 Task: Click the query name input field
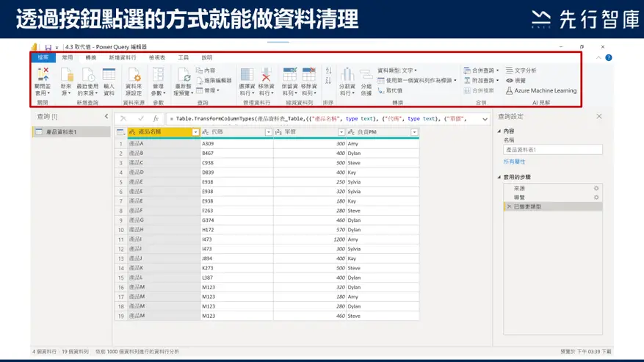click(x=553, y=150)
